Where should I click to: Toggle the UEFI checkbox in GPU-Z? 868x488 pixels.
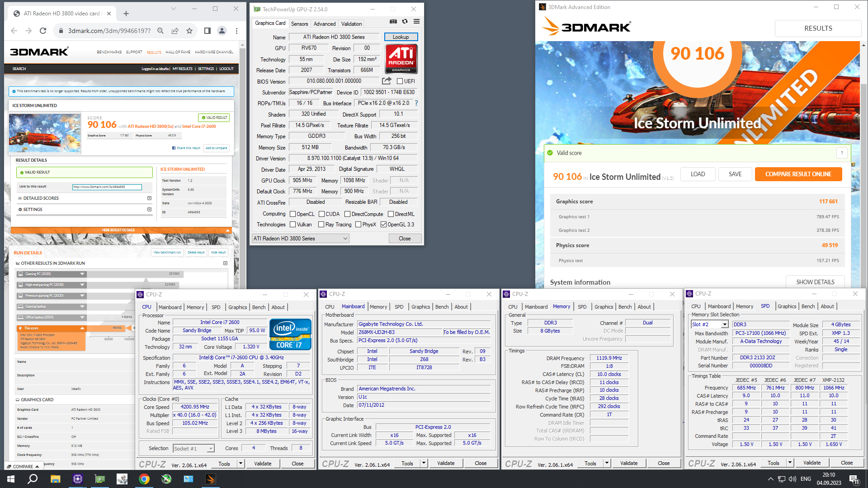point(400,81)
